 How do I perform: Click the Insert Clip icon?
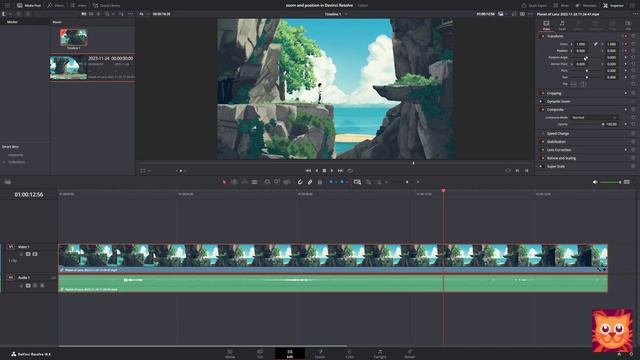pyautogui.click(x=267, y=182)
